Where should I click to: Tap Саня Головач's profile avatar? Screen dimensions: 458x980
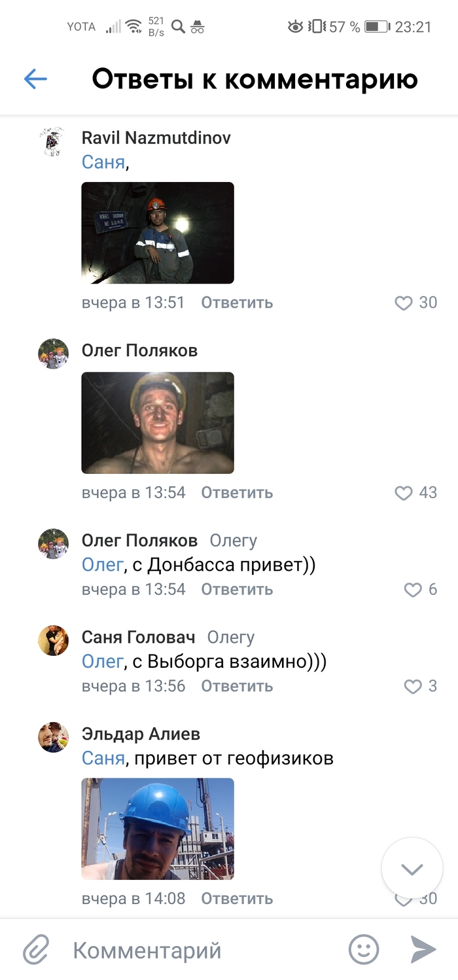point(53,640)
